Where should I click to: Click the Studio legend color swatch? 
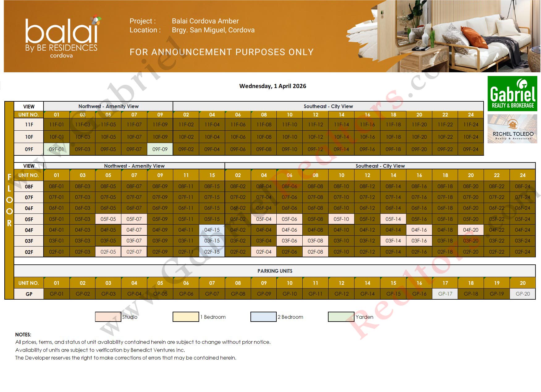coord(107,317)
